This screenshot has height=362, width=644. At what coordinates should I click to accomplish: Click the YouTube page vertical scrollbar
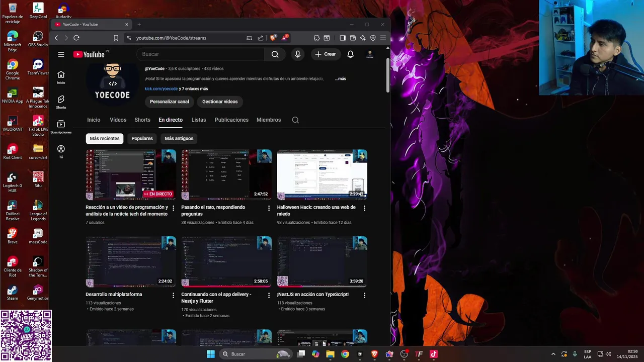[388, 74]
